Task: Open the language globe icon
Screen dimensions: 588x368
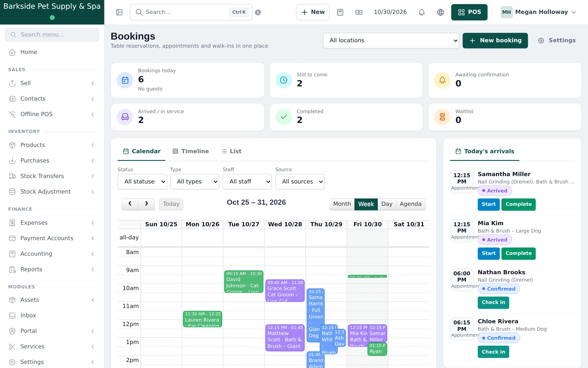Action: point(440,12)
